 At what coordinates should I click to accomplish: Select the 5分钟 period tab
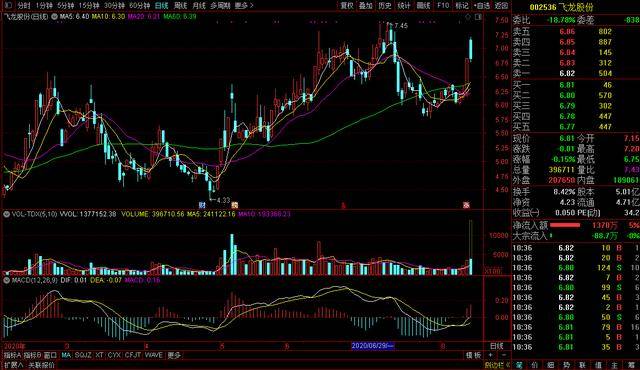point(65,5)
